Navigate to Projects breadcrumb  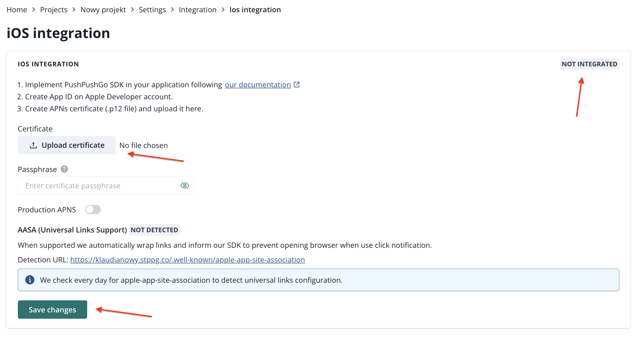tap(54, 10)
